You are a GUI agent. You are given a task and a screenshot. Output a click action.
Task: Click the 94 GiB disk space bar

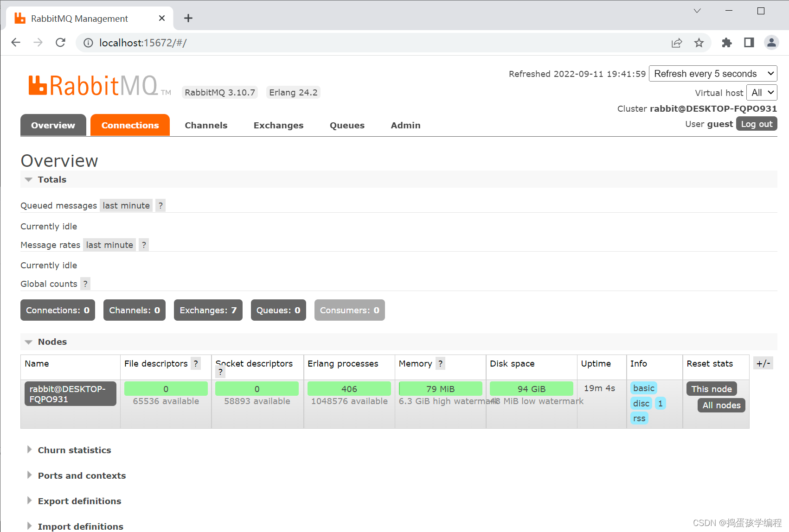532,389
